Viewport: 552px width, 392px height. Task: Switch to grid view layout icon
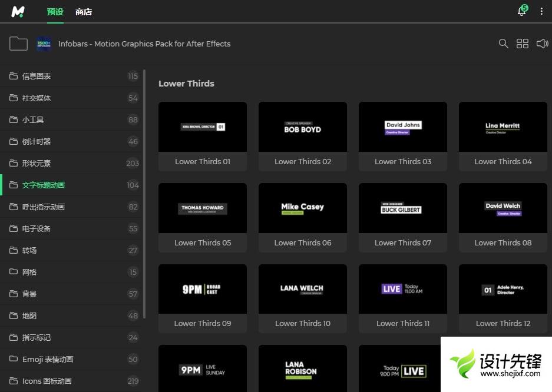[523, 44]
